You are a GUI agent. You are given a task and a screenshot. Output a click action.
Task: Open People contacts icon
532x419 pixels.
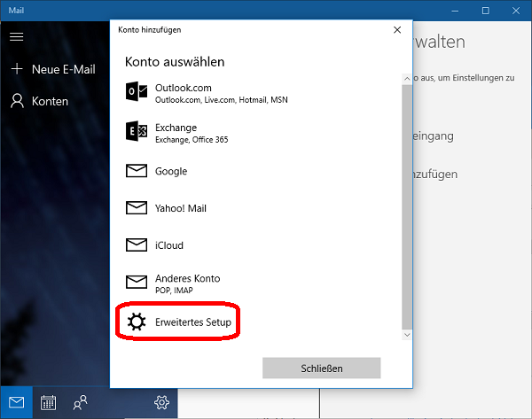click(81, 402)
